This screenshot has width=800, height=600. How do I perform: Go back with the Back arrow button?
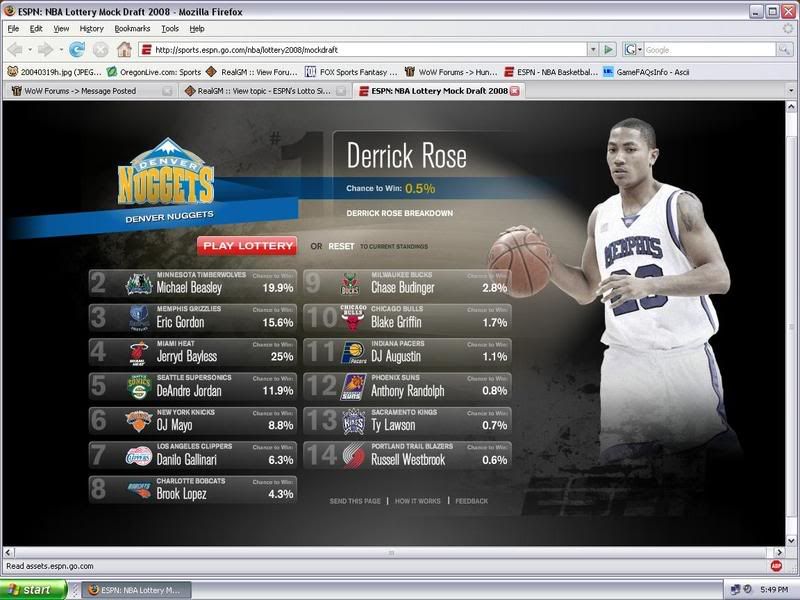pyautogui.click(x=15, y=49)
